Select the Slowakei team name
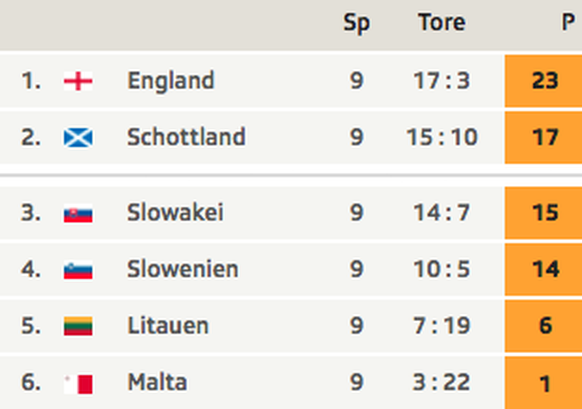Image resolution: width=582 pixels, height=409 pixels. [175, 212]
